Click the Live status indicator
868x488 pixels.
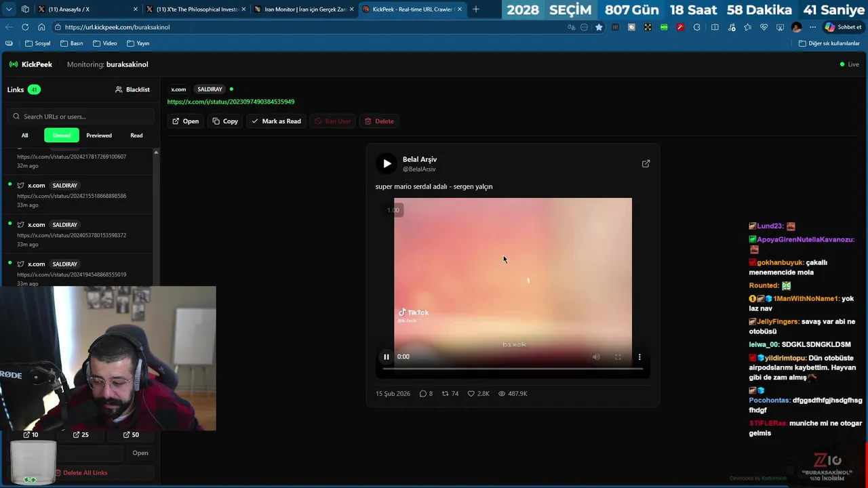849,64
